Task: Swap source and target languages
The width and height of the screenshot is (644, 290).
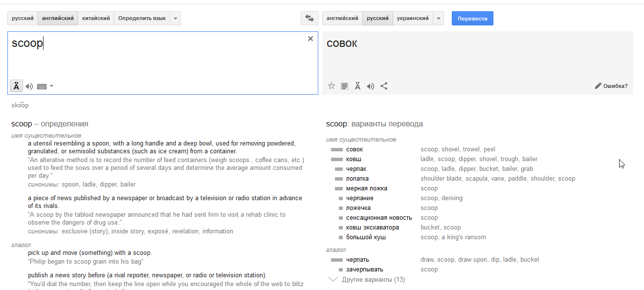Action: pyautogui.click(x=309, y=19)
